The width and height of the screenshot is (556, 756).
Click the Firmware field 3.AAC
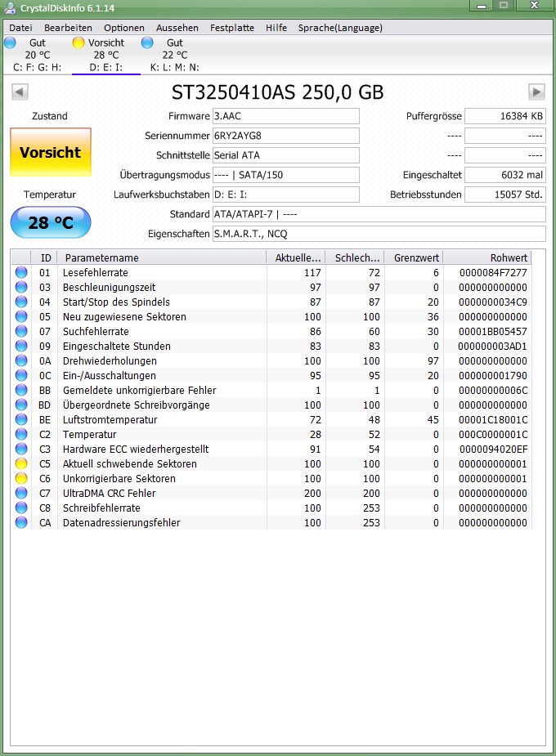(286, 116)
